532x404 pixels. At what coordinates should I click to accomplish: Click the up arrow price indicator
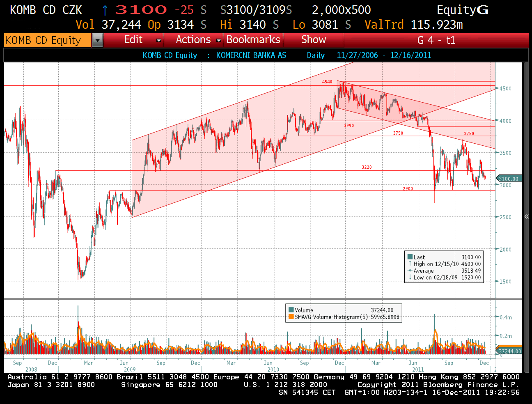(105, 10)
